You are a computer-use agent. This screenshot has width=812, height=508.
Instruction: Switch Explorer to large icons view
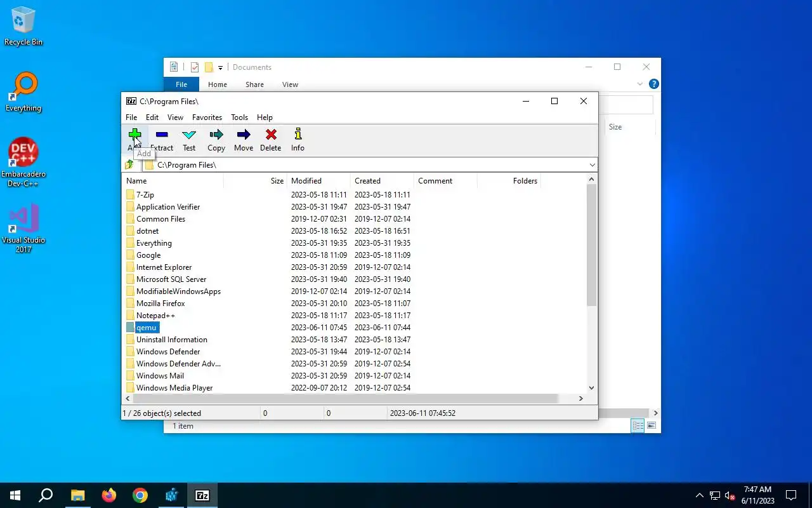pyautogui.click(x=652, y=425)
